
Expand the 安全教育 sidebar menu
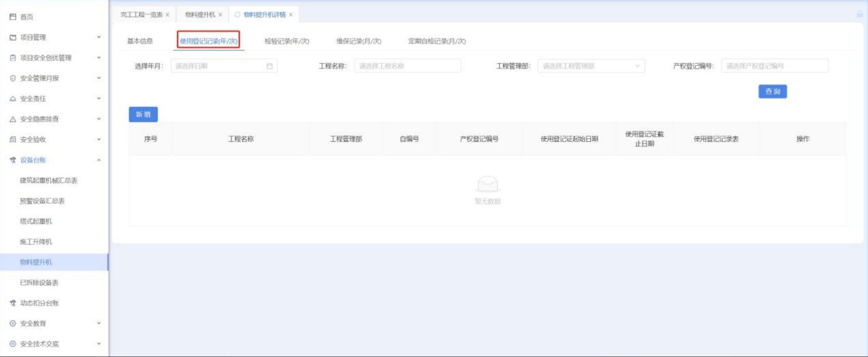coord(99,323)
